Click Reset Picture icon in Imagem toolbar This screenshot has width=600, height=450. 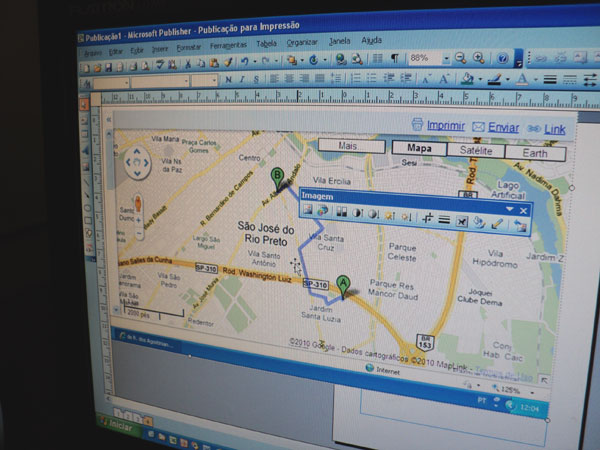520,226
